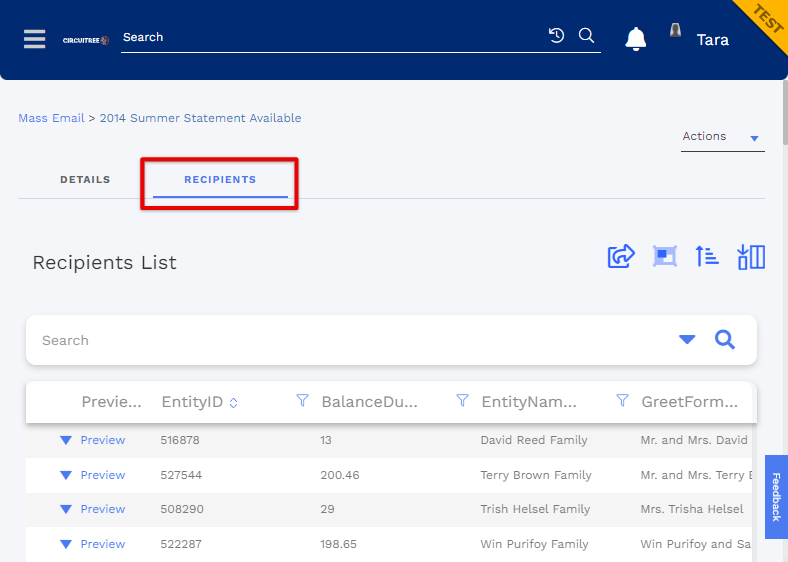Click entity ID 516878
Viewport: 788px width, 562px height.
click(180, 440)
